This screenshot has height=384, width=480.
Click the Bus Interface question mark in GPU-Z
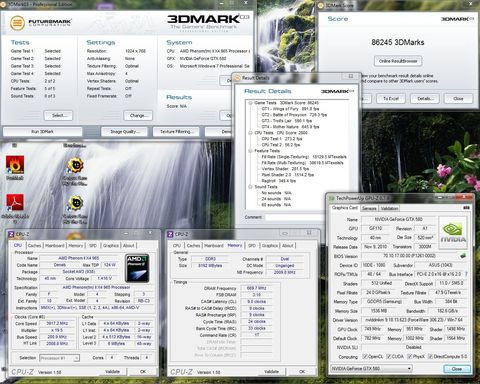[x=466, y=274]
